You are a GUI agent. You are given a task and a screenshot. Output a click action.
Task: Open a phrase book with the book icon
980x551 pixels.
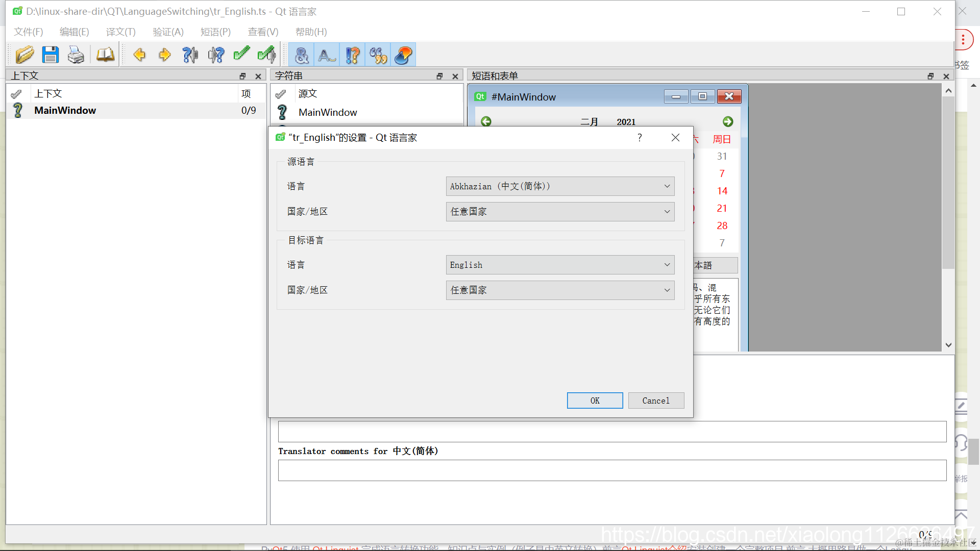coord(106,55)
